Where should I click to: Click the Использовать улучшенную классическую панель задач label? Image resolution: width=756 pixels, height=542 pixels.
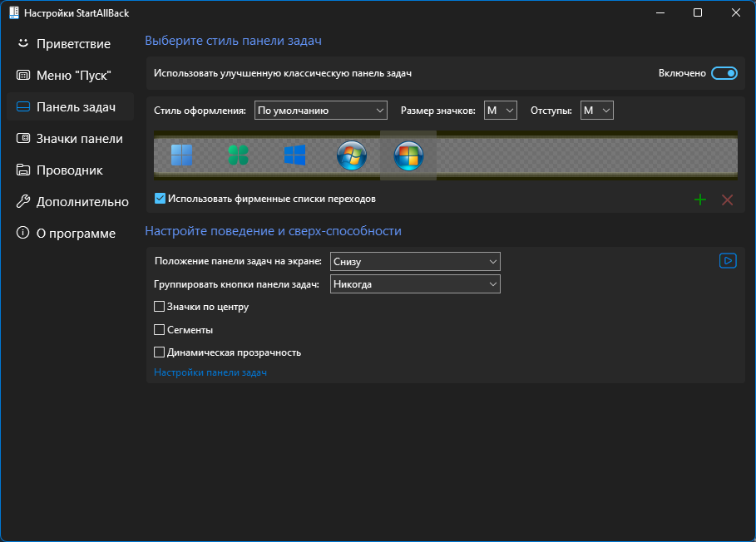283,73
